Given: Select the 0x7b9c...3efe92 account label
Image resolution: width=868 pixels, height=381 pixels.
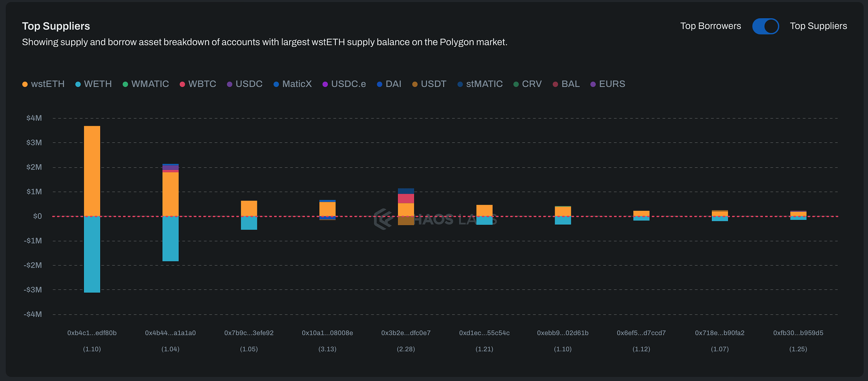Looking at the screenshot, I should click(x=249, y=333).
